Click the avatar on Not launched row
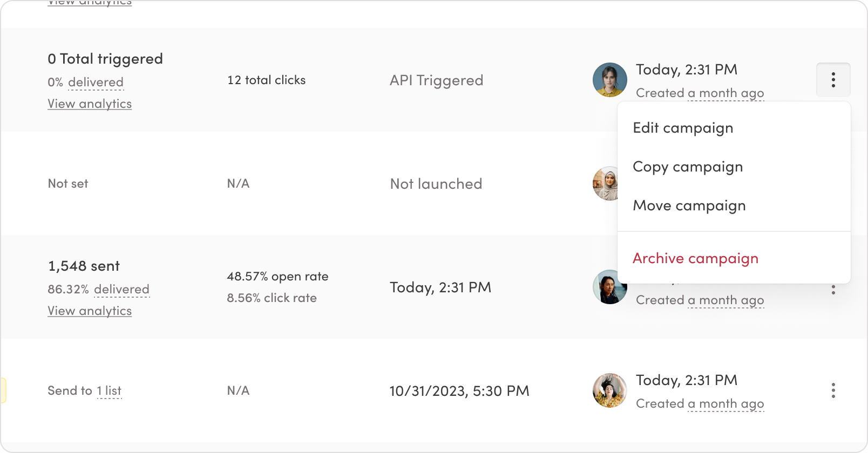868x453 pixels. pos(606,183)
